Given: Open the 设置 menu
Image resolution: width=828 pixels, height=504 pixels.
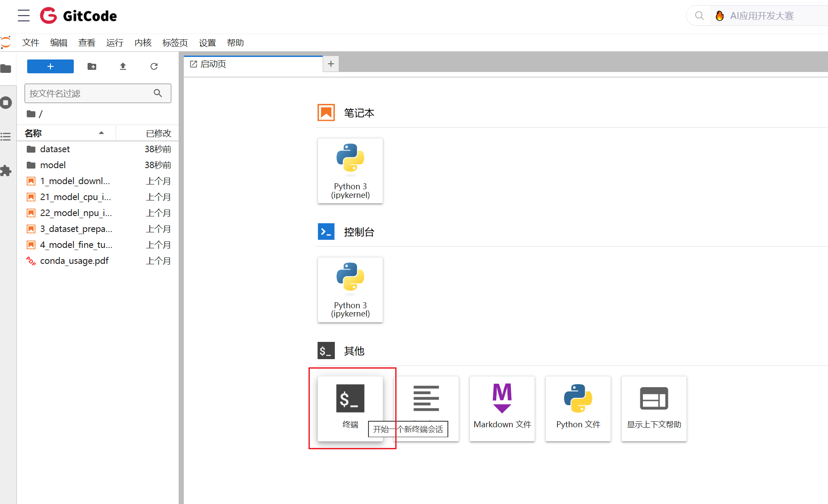Looking at the screenshot, I should 208,43.
